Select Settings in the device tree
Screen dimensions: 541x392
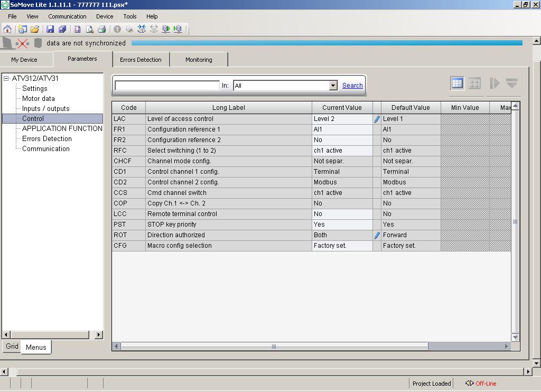[x=34, y=89]
